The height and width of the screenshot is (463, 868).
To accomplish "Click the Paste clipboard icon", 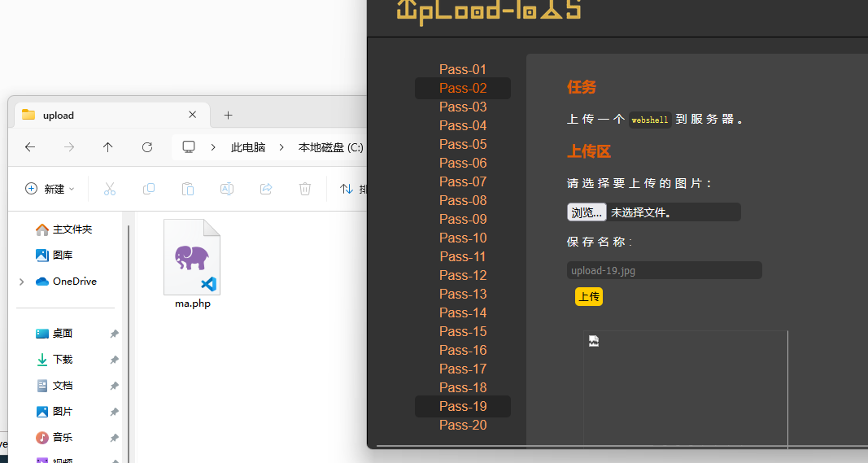I will [x=188, y=189].
